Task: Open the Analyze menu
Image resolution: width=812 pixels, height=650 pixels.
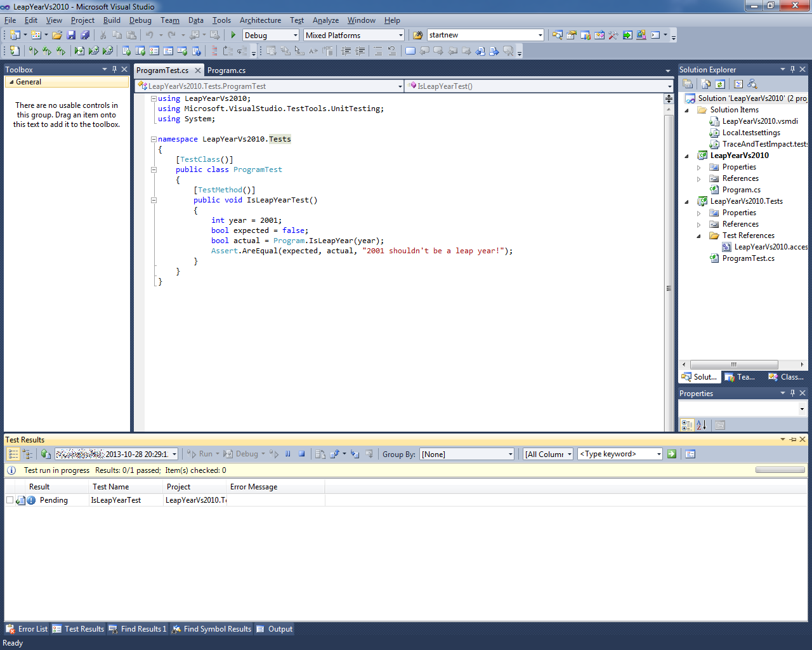Action: (x=325, y=20)
